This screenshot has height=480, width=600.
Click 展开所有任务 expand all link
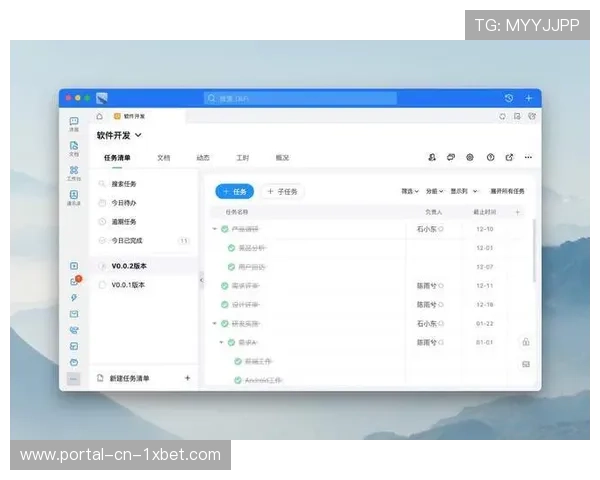click(507, 191)
